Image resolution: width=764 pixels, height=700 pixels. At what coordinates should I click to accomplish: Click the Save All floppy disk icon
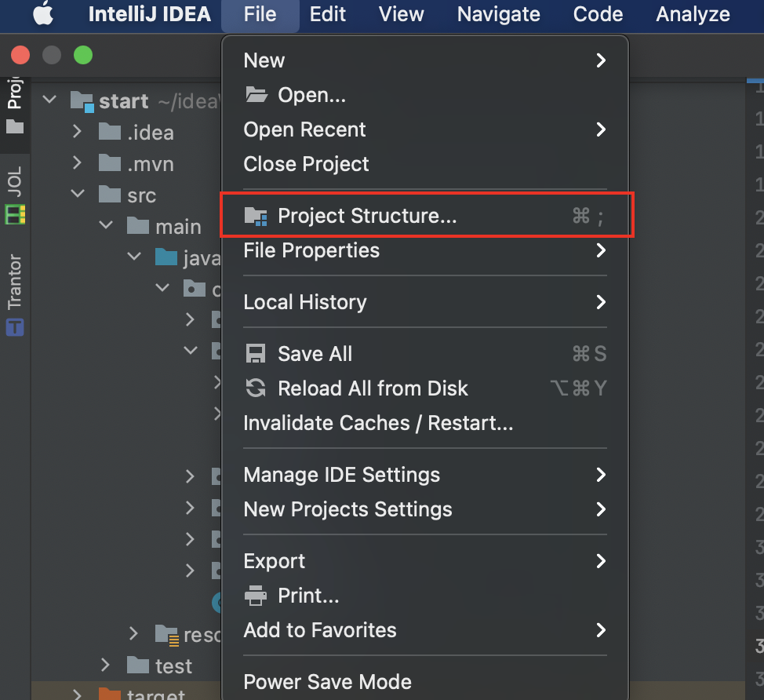point(255,354)
